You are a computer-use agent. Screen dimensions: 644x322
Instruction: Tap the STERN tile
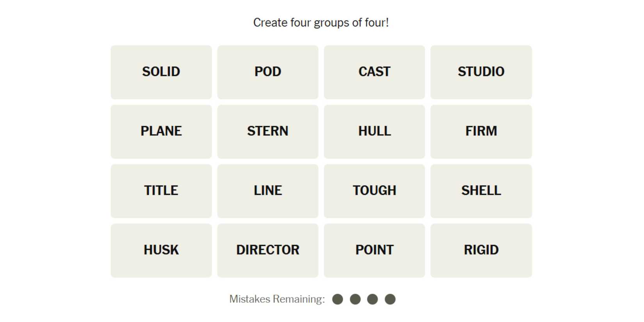[268, 132]
